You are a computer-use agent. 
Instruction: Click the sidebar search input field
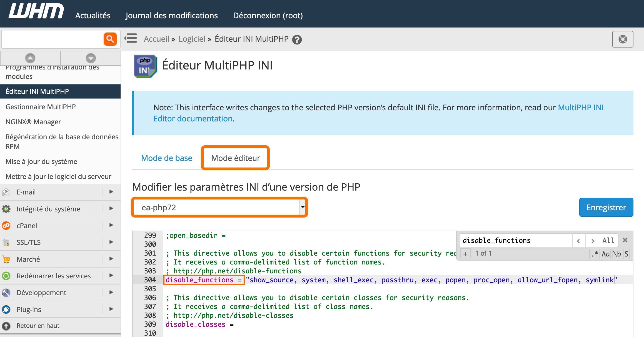tap(53, 39)
